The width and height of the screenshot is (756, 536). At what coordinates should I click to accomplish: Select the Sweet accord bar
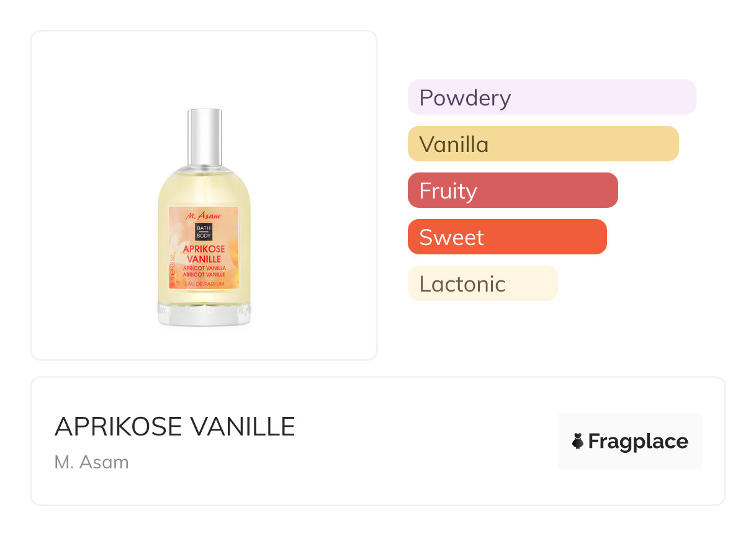click(x=506, y=237)
